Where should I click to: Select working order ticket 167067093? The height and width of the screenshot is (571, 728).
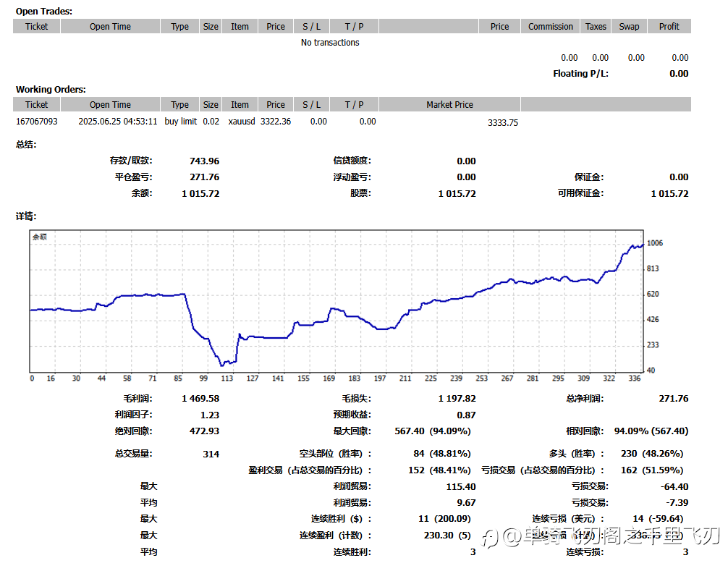click(37, 122)
